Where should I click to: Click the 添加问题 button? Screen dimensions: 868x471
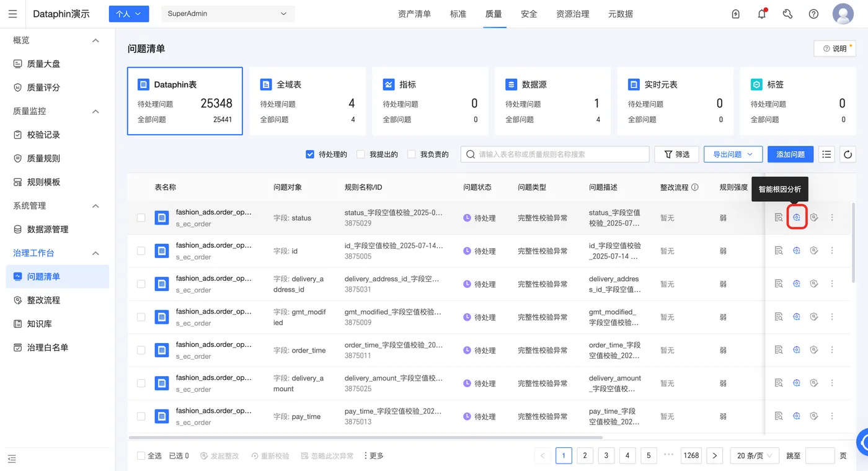pyautogui.click(x=790, y=155)
